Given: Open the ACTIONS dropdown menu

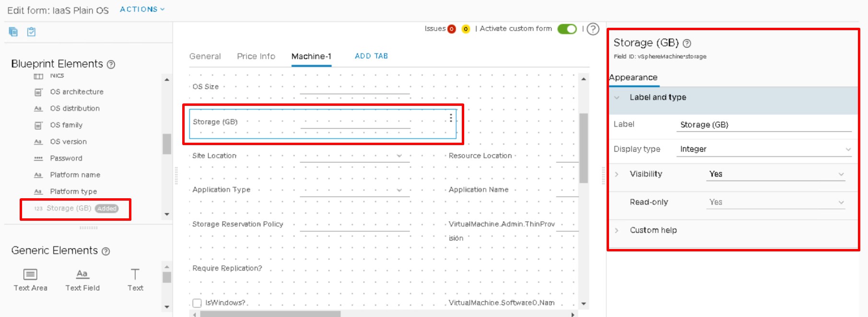Looking at the screenshot, I should pyautogui.click(x=142, y=9).
